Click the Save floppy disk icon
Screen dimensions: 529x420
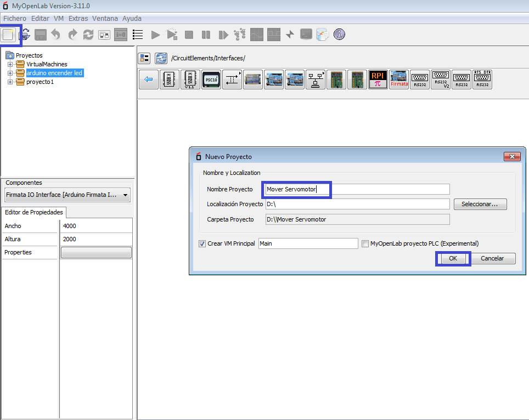[x=41, y=35]
